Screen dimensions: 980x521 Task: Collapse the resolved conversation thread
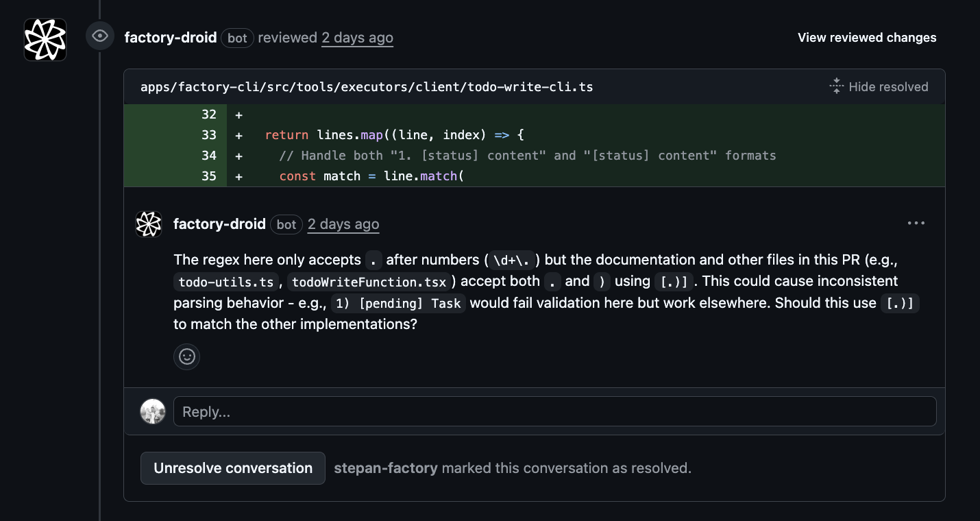[879, 86]
